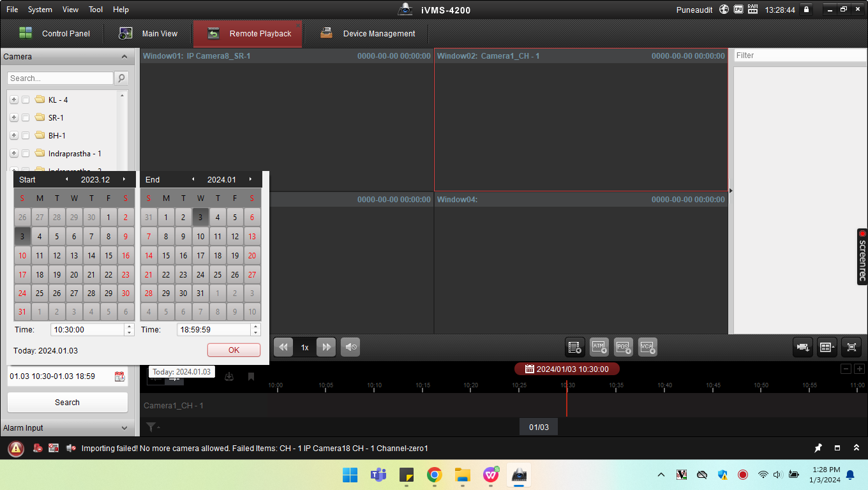This screenshot has width=868, height=490.
Task: Click the network globe status icon
Action: [724, 10]
